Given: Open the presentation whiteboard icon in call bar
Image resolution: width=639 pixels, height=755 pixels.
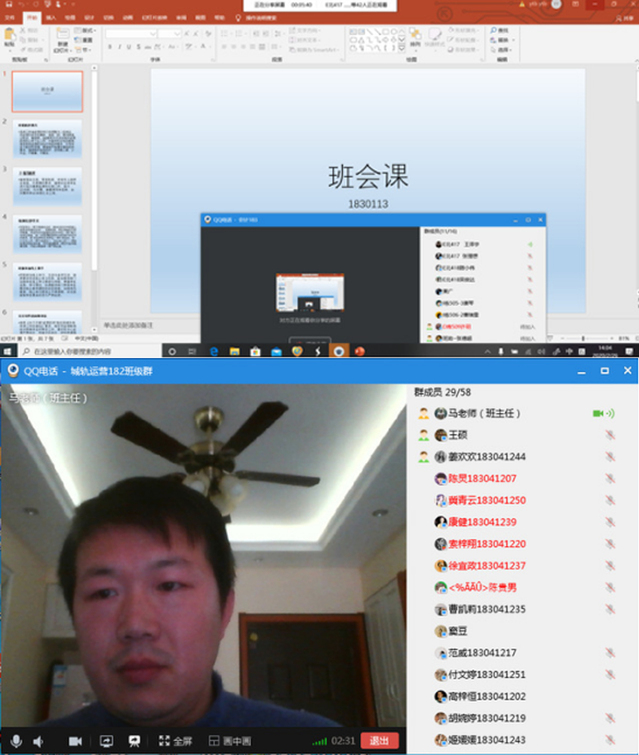Looking at the screenshot, I should click(x=133, y=741).
